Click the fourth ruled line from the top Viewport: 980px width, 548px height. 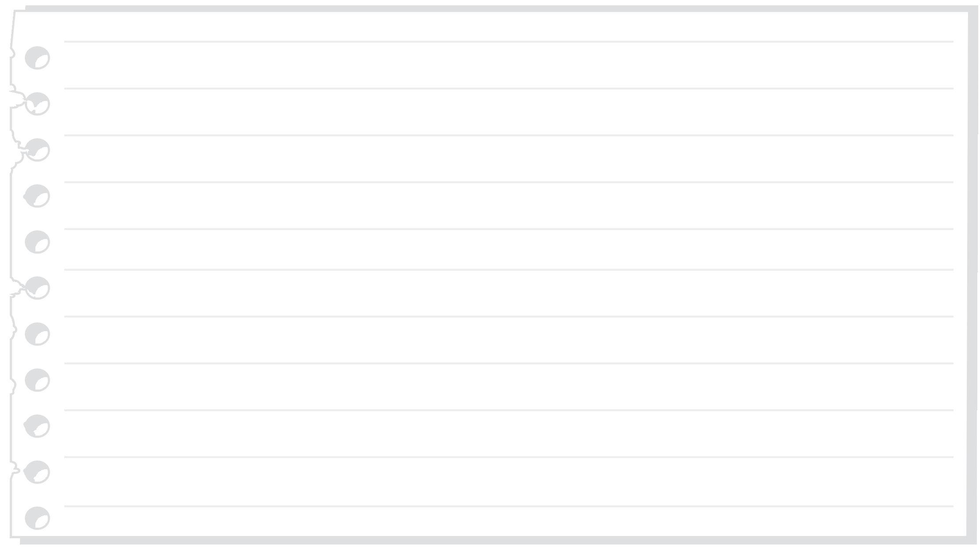(509, 182)
